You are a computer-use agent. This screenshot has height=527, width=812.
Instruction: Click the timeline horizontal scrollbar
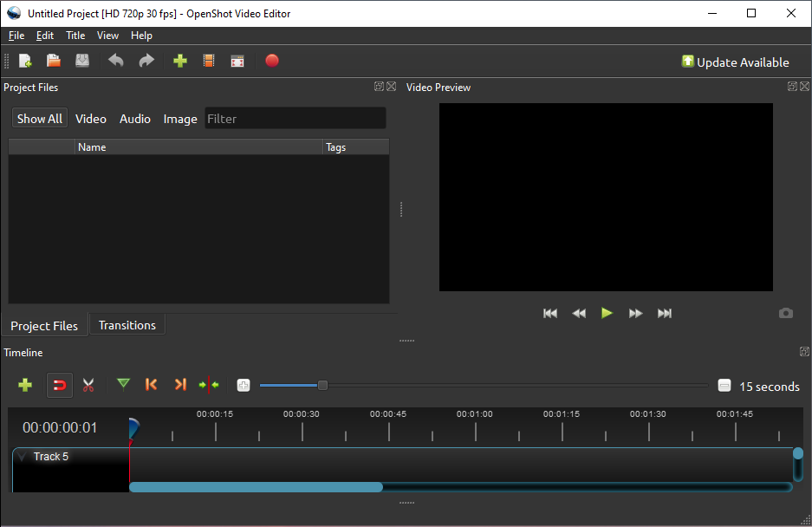(256, 487)
